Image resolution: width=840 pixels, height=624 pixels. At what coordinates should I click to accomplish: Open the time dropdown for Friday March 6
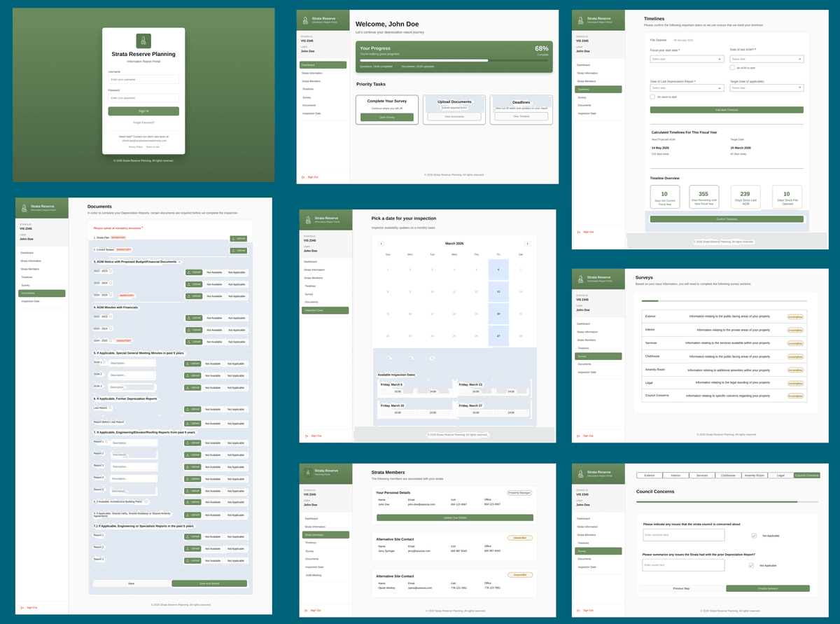click(398, 391)
